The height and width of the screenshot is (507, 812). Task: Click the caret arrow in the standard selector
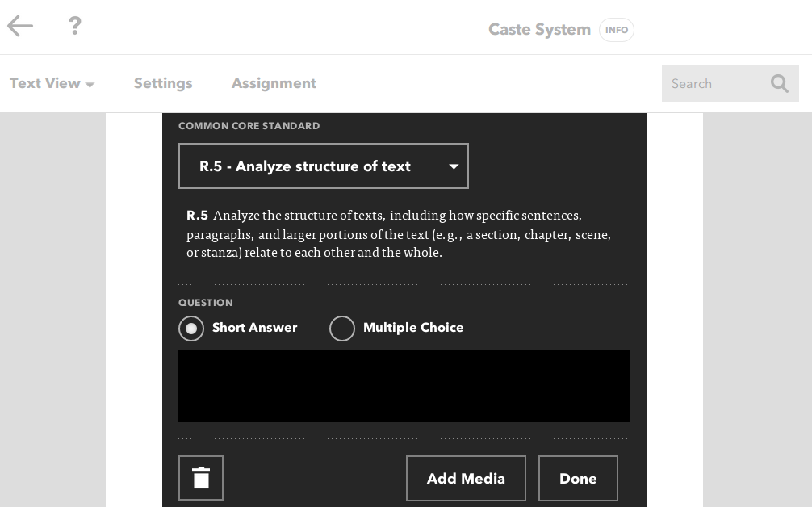point(454,166)
